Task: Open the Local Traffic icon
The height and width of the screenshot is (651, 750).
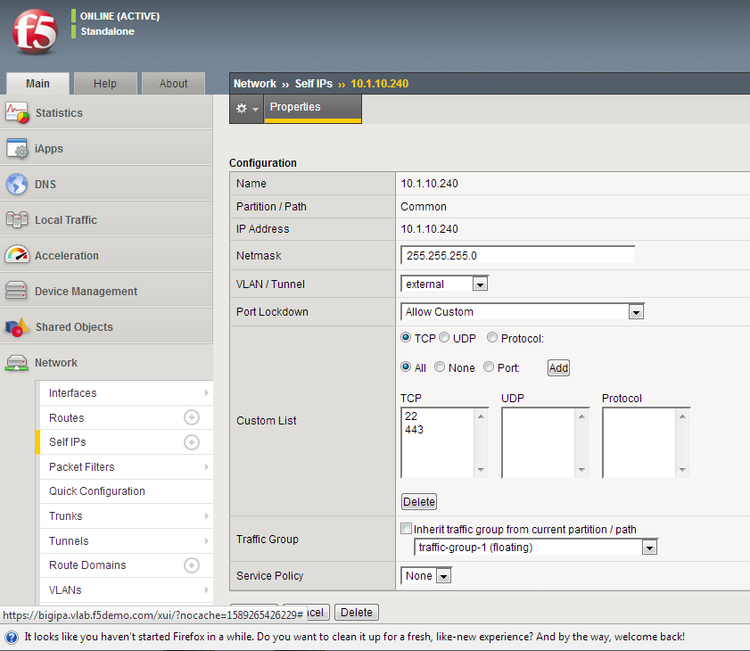Action: [x=17, y=220]
